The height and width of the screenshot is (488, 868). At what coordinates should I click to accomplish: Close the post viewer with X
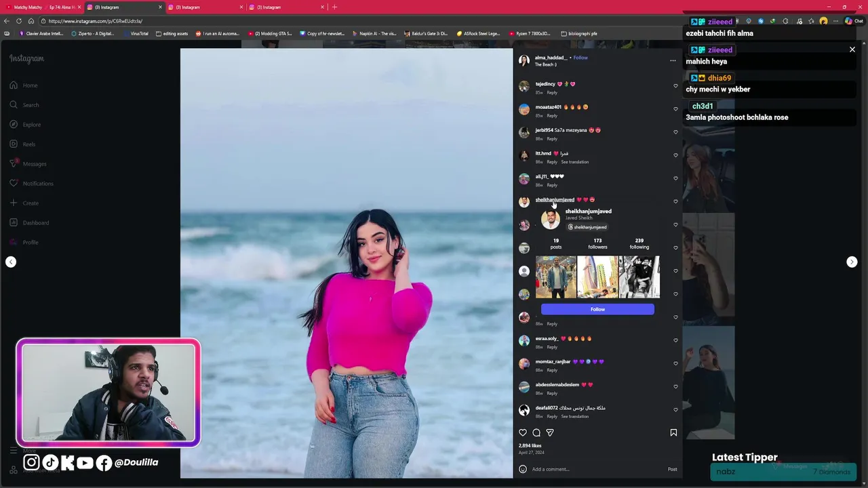click(852, 49)
